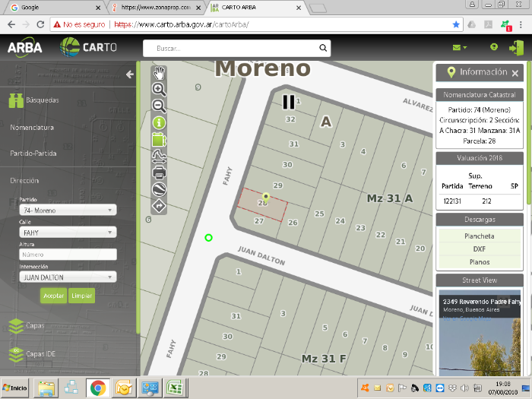Open the green mail envelope menu

pyautogui.click(x=459, y=47)
